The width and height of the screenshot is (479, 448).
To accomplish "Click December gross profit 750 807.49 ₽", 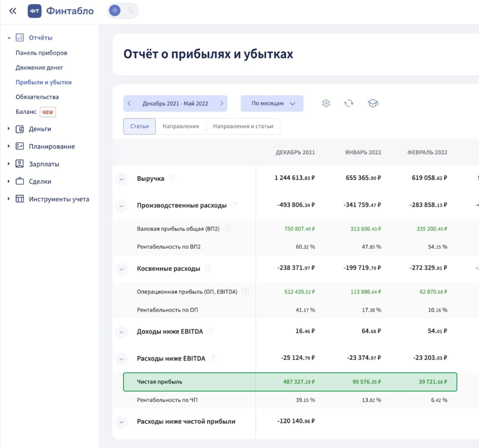I will [300, 229].
